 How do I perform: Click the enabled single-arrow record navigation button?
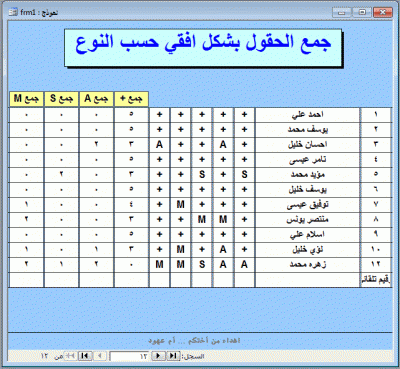click(158, 356)
